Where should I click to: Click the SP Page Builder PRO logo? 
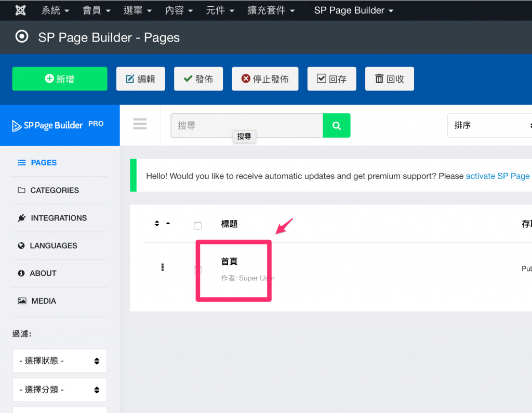pyautogui.click(x=58, y=125)
